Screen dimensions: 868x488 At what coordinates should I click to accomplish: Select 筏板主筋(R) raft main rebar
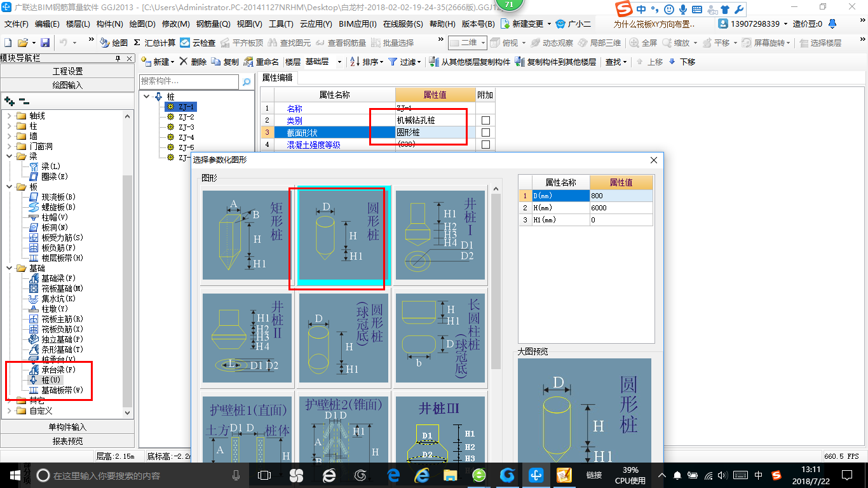click(57, 319)
